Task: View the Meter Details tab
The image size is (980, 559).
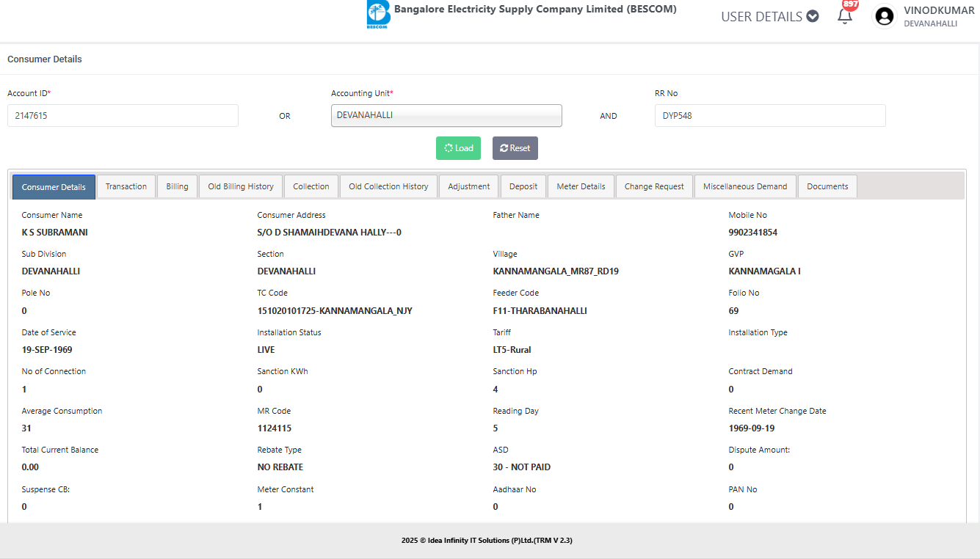Action: [x=581, y=186]
